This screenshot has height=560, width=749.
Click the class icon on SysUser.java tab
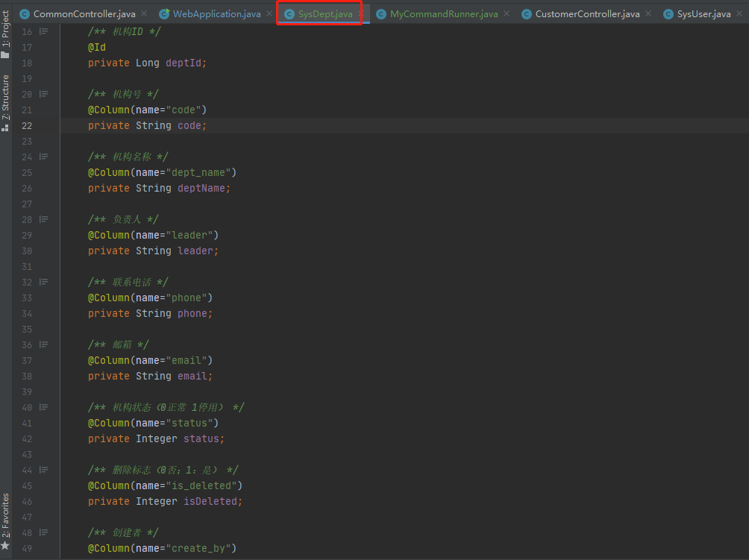tap(668, 14)
